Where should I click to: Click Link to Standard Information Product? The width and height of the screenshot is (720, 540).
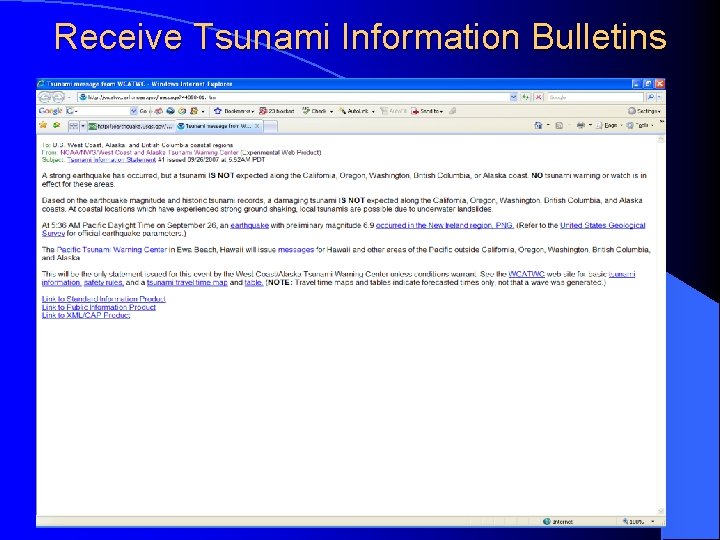pos(104,299)
